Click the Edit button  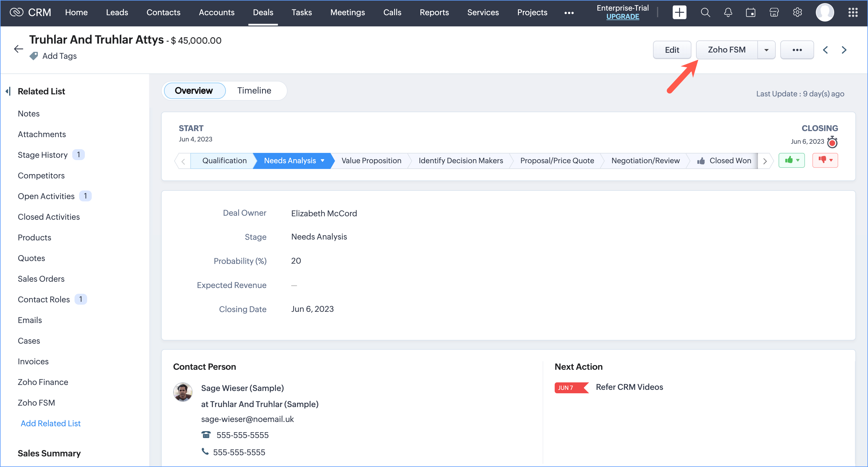pos(672,50)
